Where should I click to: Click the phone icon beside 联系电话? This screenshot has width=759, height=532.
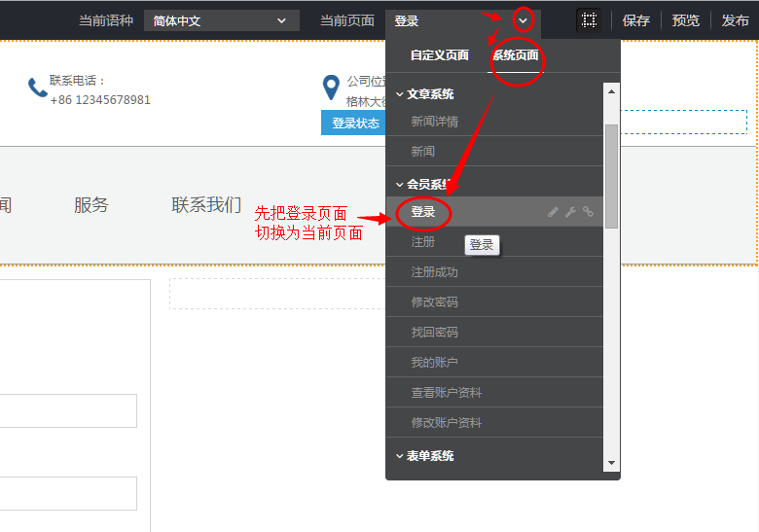pos(37,89)
